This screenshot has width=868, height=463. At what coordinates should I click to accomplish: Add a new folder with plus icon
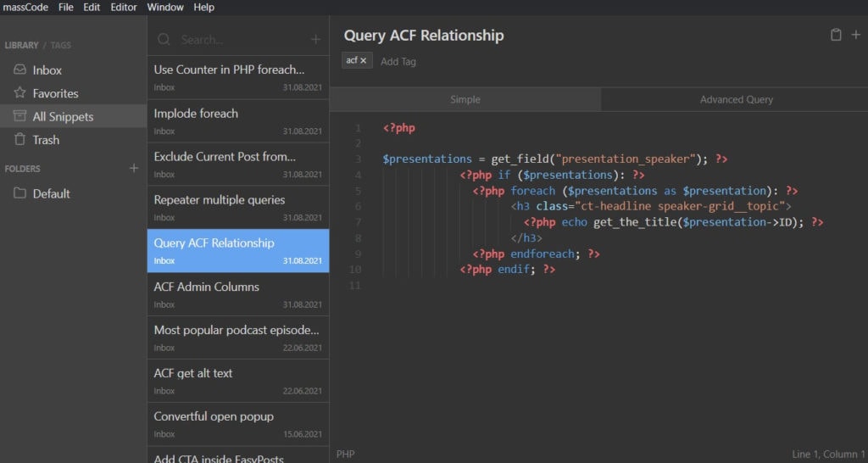coord(133,169)
